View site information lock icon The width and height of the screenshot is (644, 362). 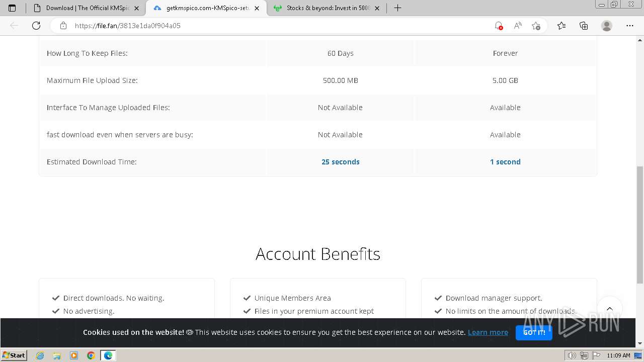coord(63,26)
